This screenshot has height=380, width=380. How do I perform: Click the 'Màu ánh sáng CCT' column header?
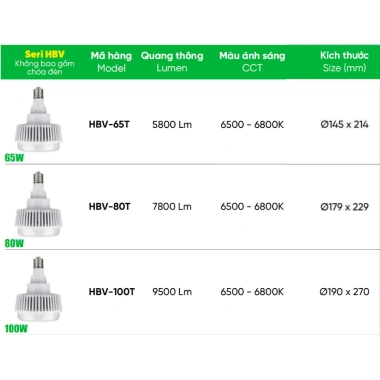(252, 62)
